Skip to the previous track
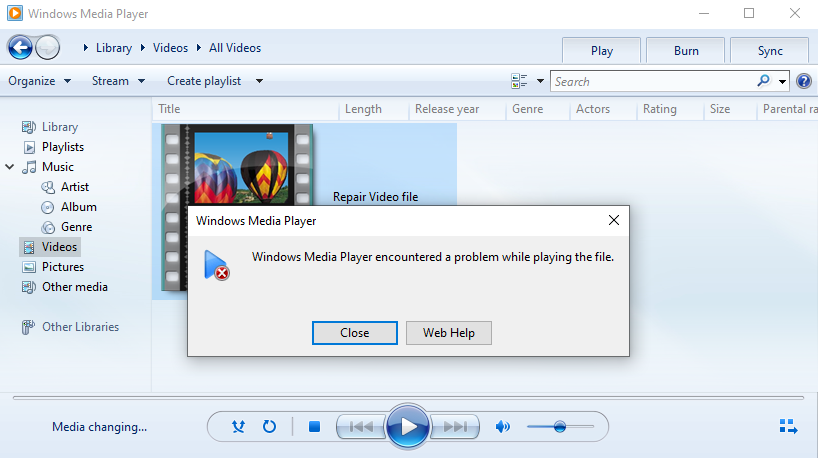This screenshot has height=458, width=818. [361, 427]
